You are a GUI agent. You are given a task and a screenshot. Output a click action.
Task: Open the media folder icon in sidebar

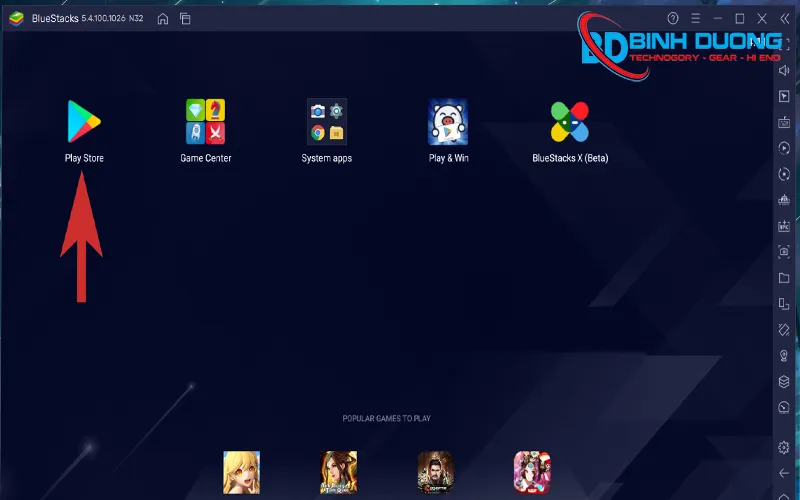point(784,278)
